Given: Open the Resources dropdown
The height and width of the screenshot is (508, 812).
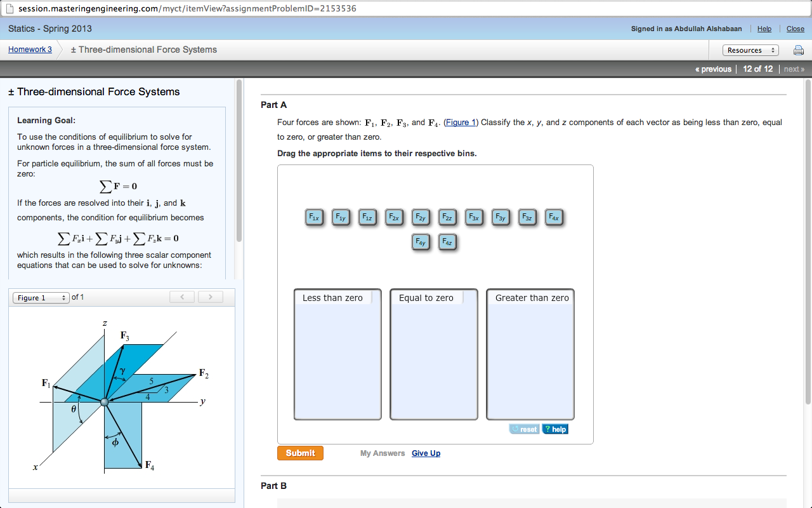Looking at the screenshot, I should 750,50.
